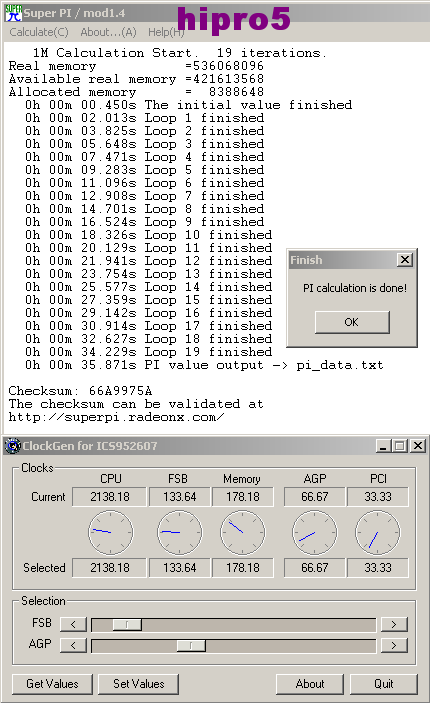The width and height of the screenshot is (430, 703).
Task: Open the About...(A) menu in Super PI
Action: [x=108, y=32]
